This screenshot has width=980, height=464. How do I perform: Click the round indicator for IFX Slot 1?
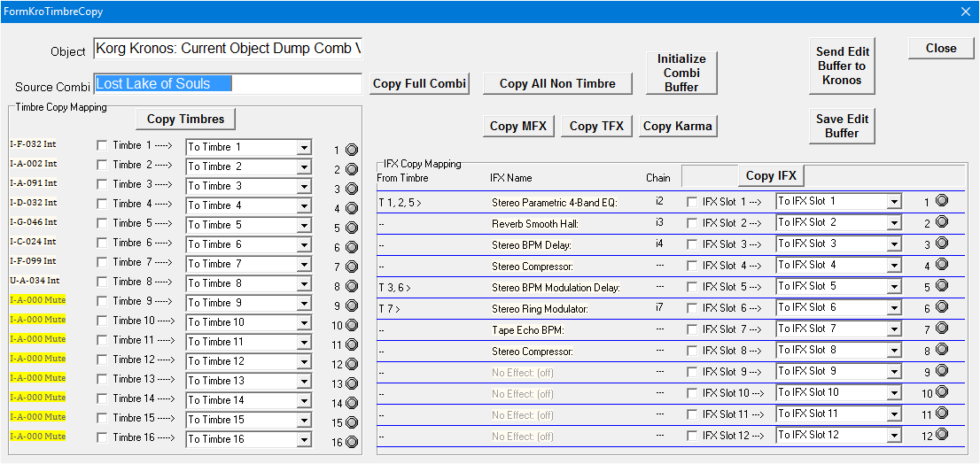pos(942,200)
